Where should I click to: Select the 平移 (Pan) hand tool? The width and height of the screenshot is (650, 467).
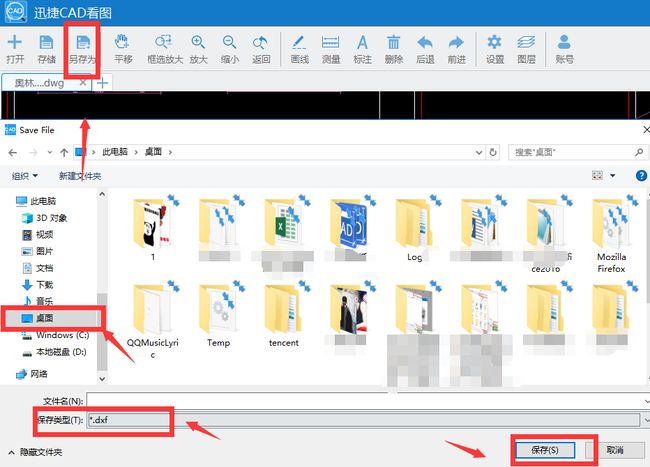(x=123, y=49)
